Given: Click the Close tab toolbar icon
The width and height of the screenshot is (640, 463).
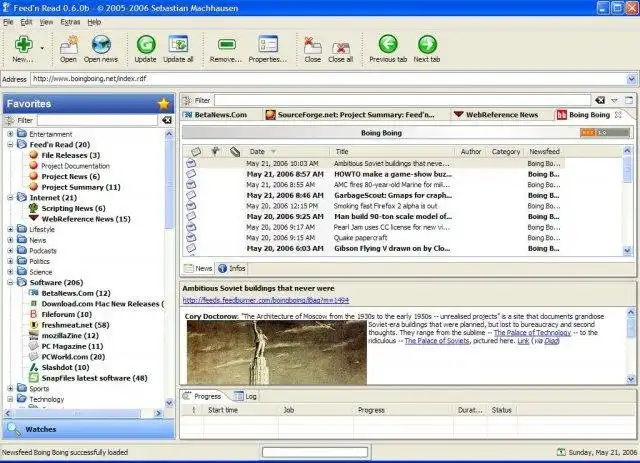Looking at the screenshot, I should coord(313,45).
